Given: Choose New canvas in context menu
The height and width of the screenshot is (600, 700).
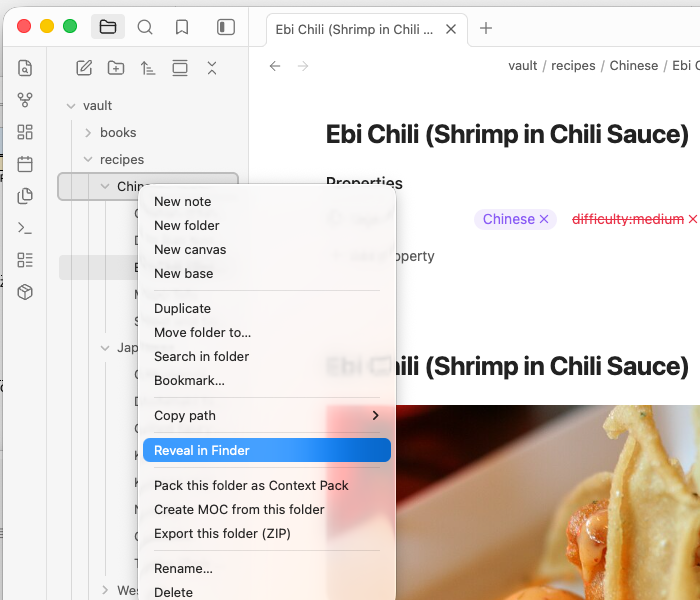Looking at the screenshot, I should click(267, 250).
